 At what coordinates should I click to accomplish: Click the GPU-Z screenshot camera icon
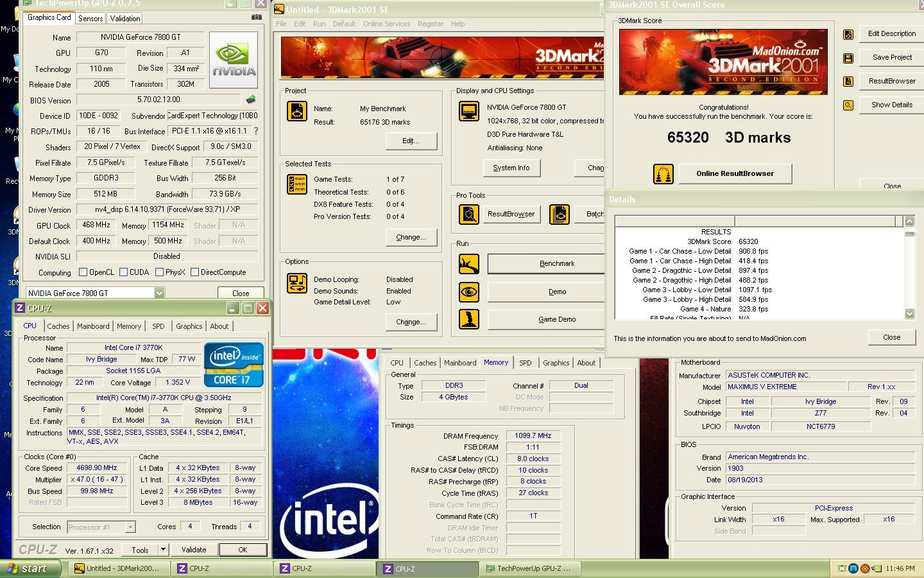[257, 17]
